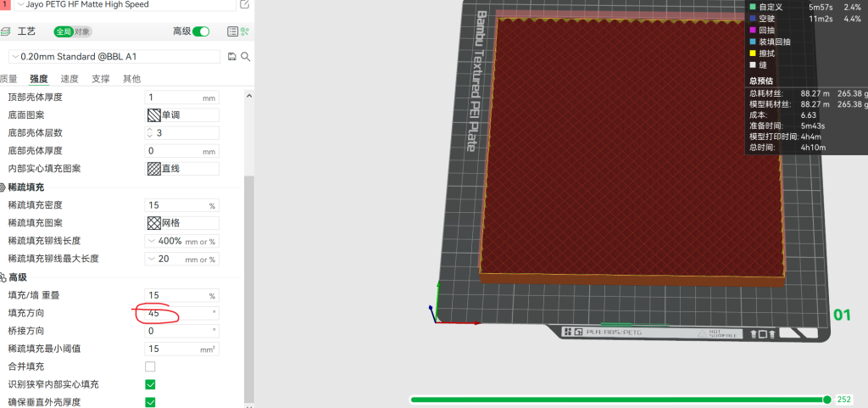Switch to the 质量 tab

[8, 79]
